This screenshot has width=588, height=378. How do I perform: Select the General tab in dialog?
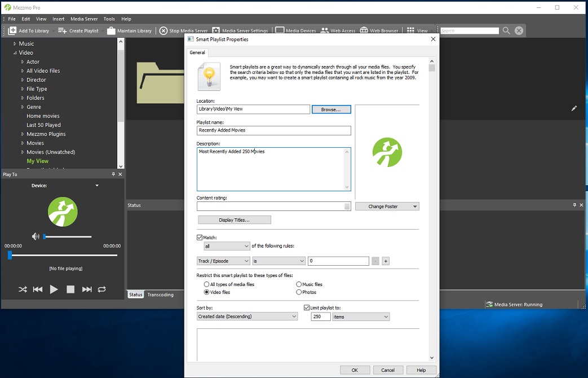point(197,52)
